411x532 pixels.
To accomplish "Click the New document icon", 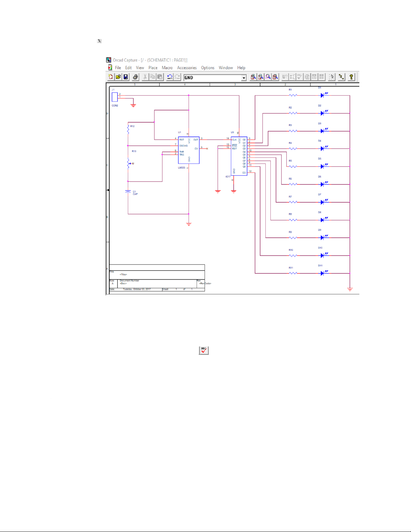I will tap(111, 77).
